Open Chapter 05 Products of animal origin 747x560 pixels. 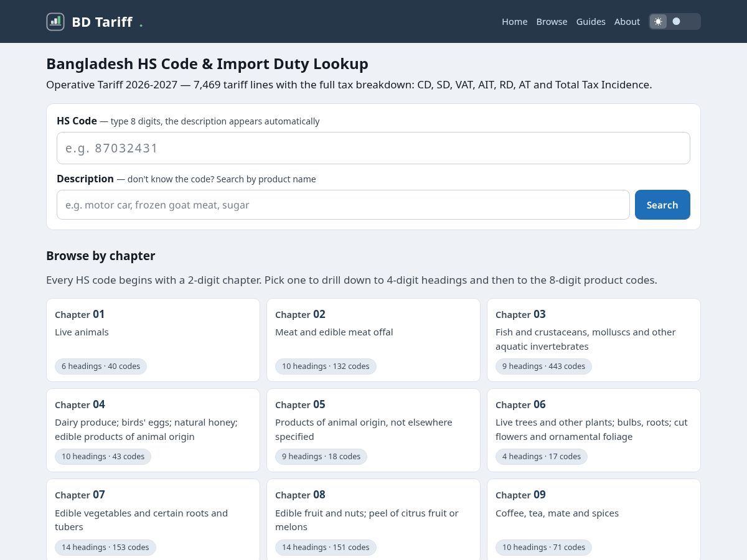[374, 430]
